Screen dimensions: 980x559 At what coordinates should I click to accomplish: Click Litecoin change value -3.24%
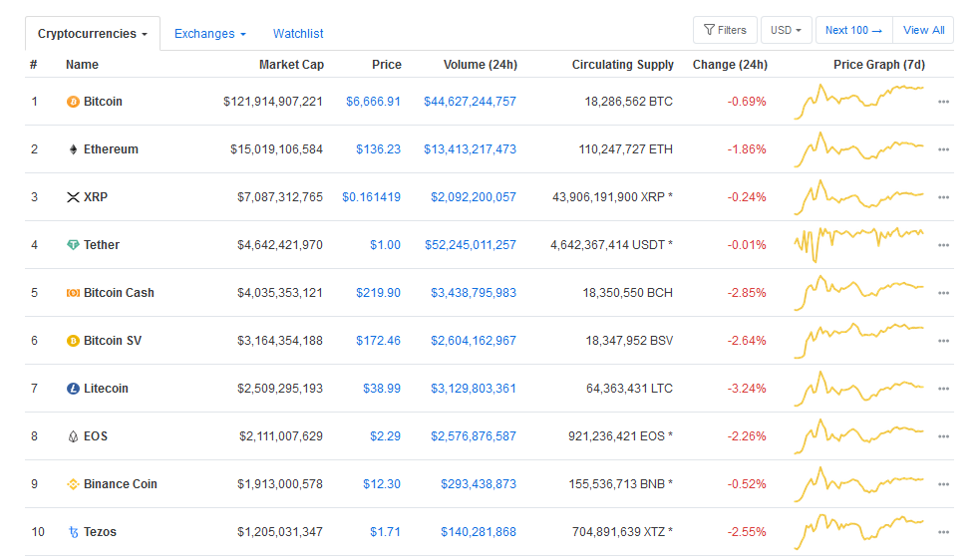coord(747,389)
